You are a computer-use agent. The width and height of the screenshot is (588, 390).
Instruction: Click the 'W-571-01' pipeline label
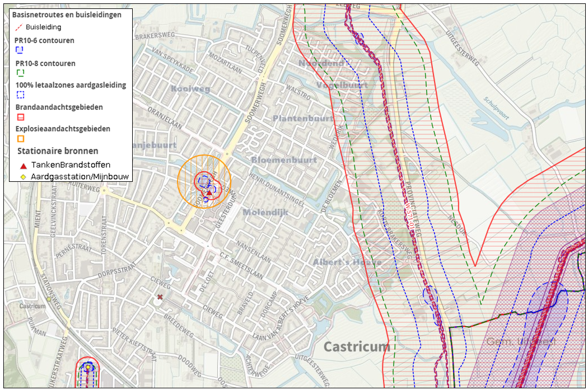[409, 216]
